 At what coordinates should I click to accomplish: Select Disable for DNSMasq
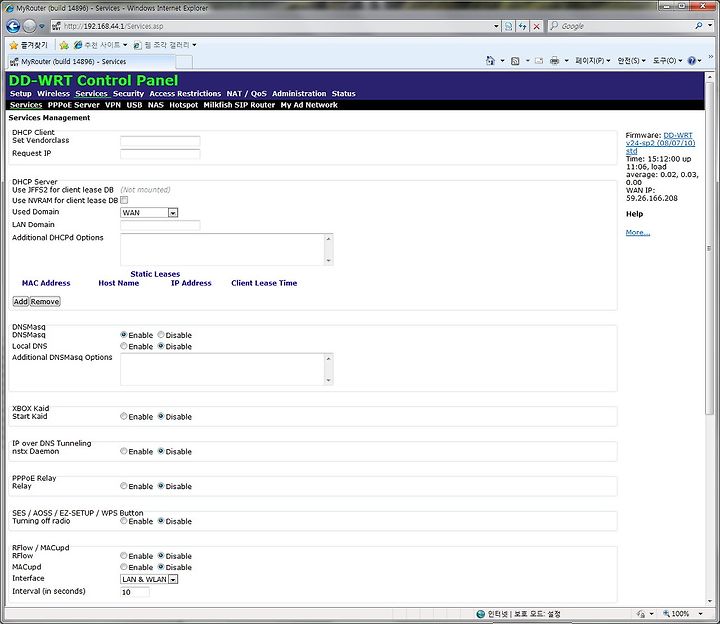(x=161, y=335)
